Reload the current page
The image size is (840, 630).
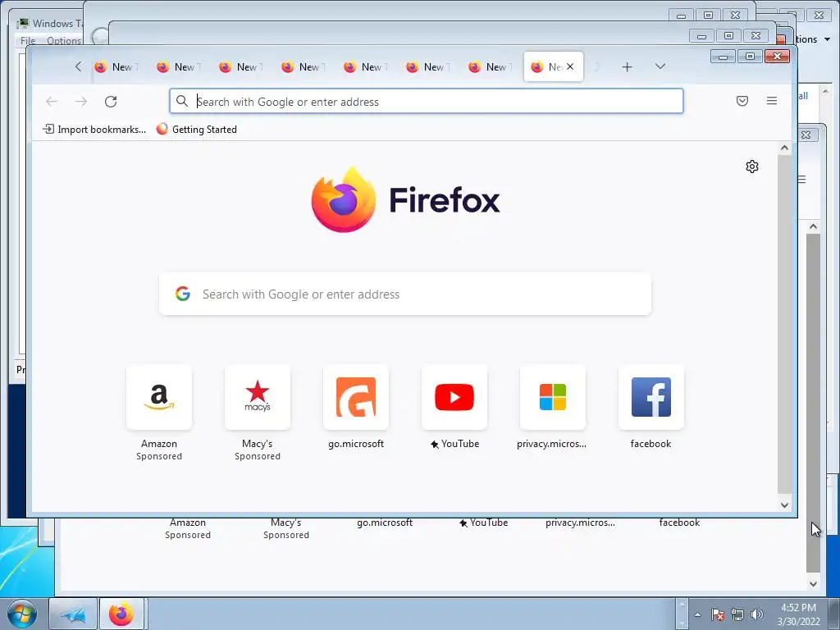(x=111, y=101)
